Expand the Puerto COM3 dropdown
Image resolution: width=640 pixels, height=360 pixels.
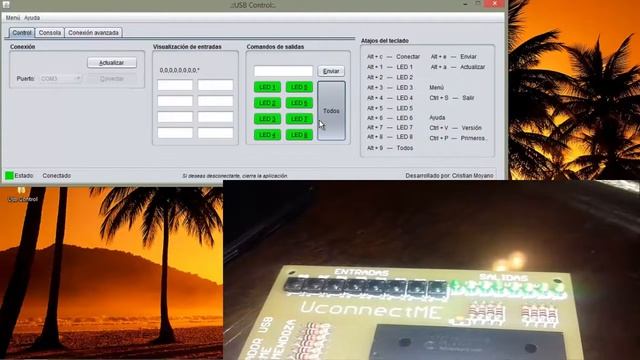tap(60, 78)
